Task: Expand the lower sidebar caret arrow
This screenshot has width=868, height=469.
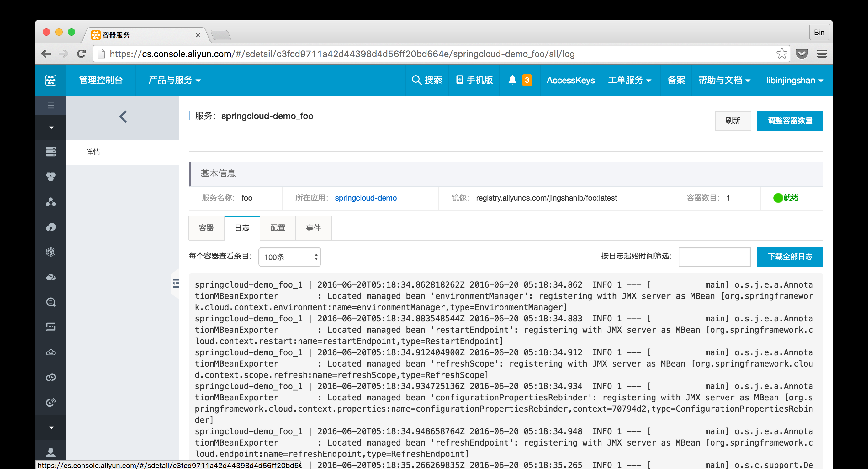Action: coord(51,428)
